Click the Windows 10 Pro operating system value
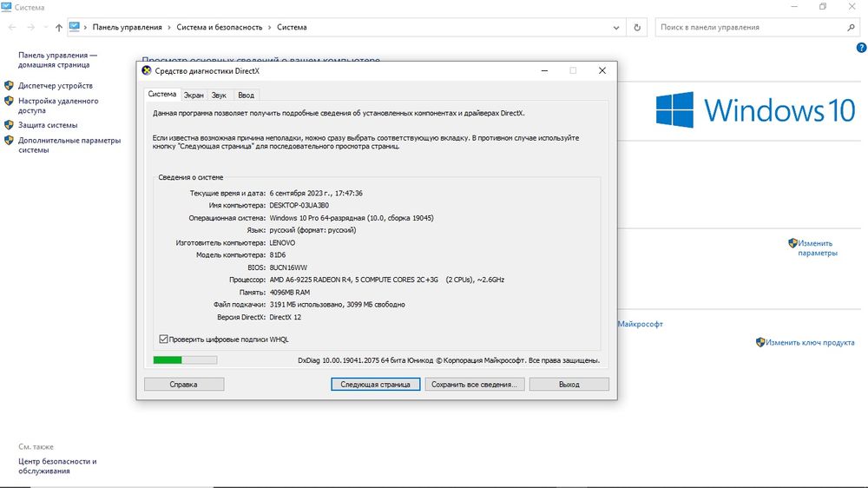The width and height of the screenshot is (868, 488). click(x=352, y=218)
